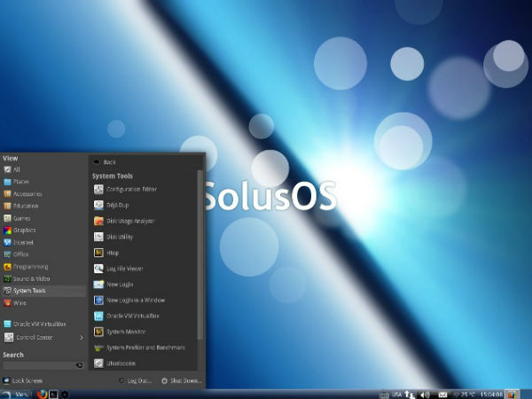Viewport: 532px width, 399px height.
Task: Open Log File Viewer
Action: [x=124, y=268]
